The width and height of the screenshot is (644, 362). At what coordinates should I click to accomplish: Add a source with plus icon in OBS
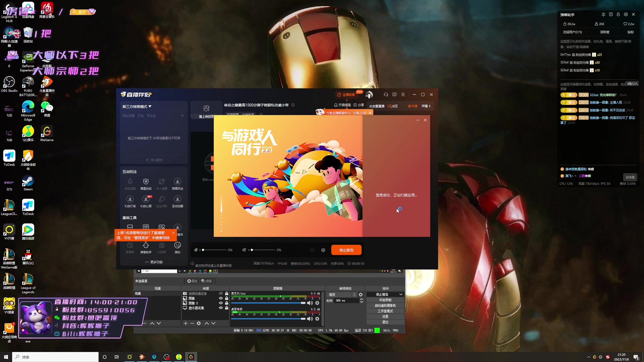tap(185, 323)
